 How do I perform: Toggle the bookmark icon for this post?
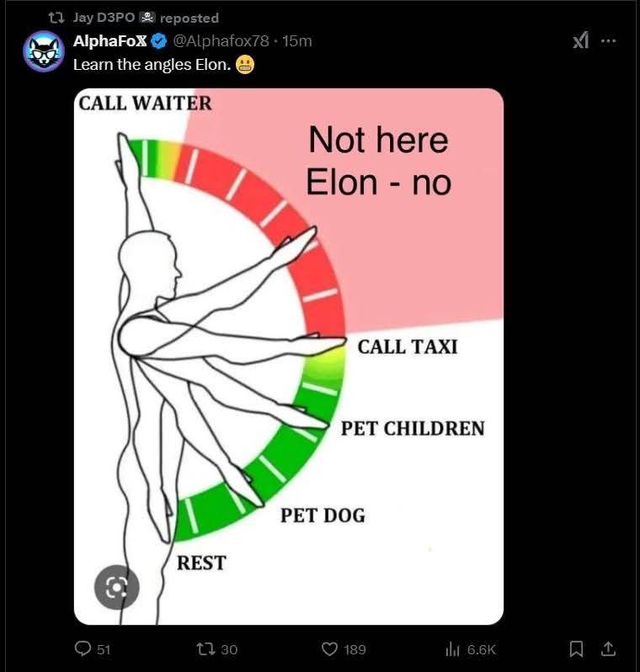coord(577,648)
